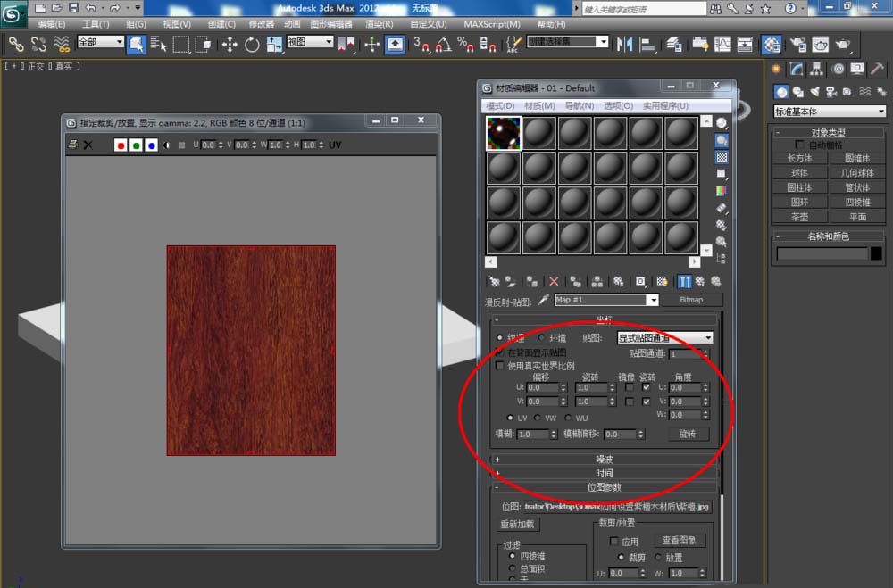Select the 总面积 filter radio button
Viewport: 893px width, 588px height.
[x=512, y=568]
